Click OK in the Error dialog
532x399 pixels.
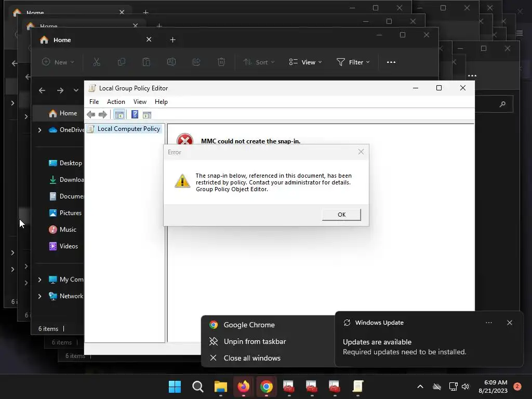coord(341,215)
